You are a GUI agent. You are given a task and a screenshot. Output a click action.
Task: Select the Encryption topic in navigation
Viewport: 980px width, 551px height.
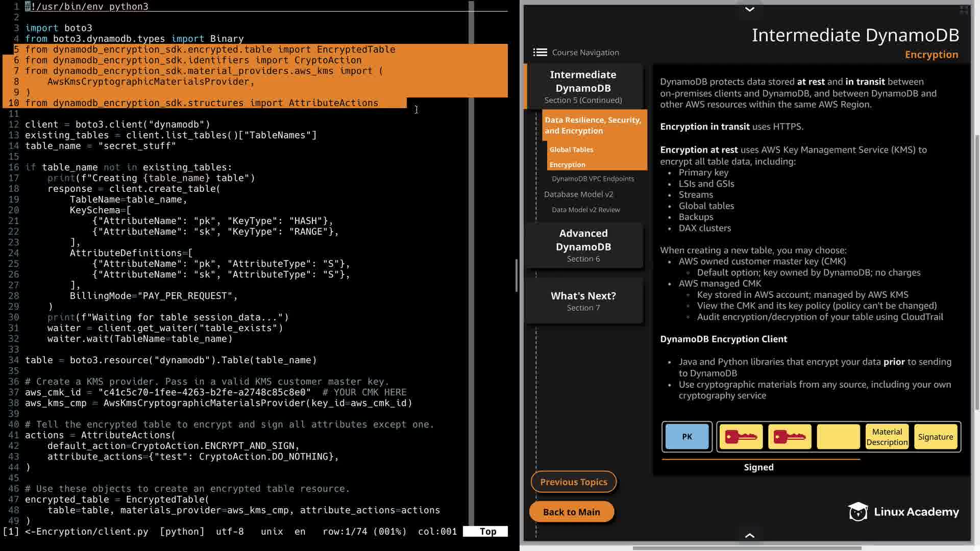point(567,165)
